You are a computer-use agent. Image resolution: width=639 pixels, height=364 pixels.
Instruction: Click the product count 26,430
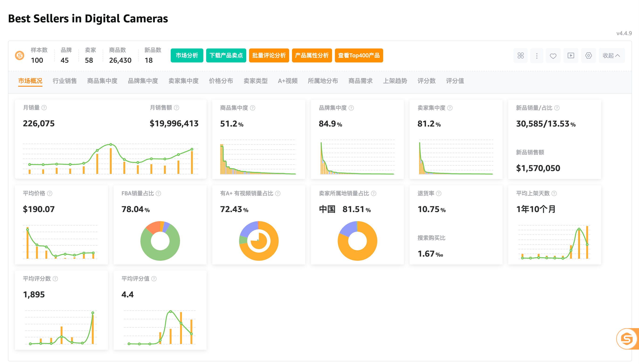tap(120, 60)
